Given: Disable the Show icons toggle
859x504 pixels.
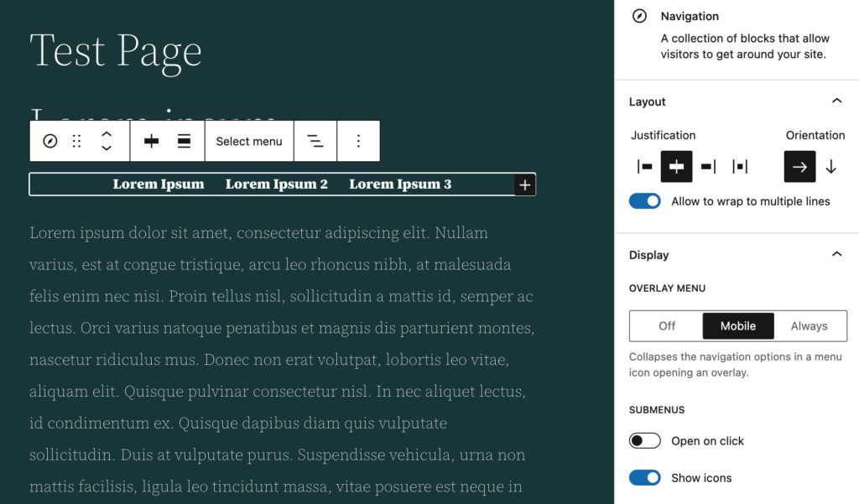Looking at the screenshot, I should click(645, 478).
